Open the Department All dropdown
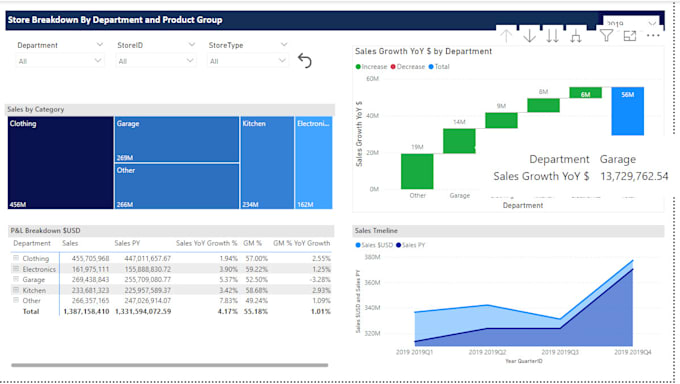This screenshot has width=680, height=384. pos(59,61)
